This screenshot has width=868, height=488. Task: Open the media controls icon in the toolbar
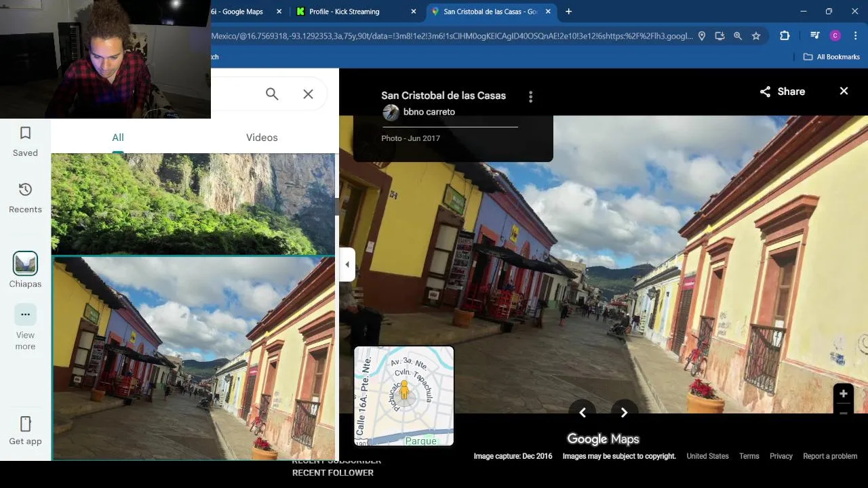pos(814,36)
